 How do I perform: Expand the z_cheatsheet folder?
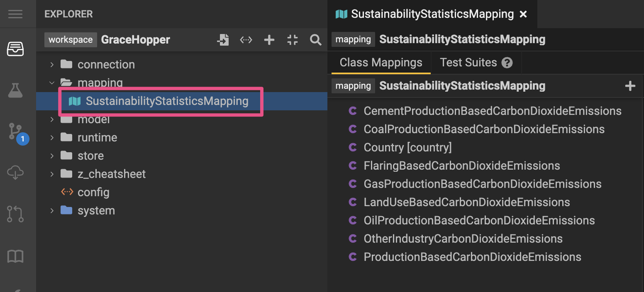coord(52,174)
